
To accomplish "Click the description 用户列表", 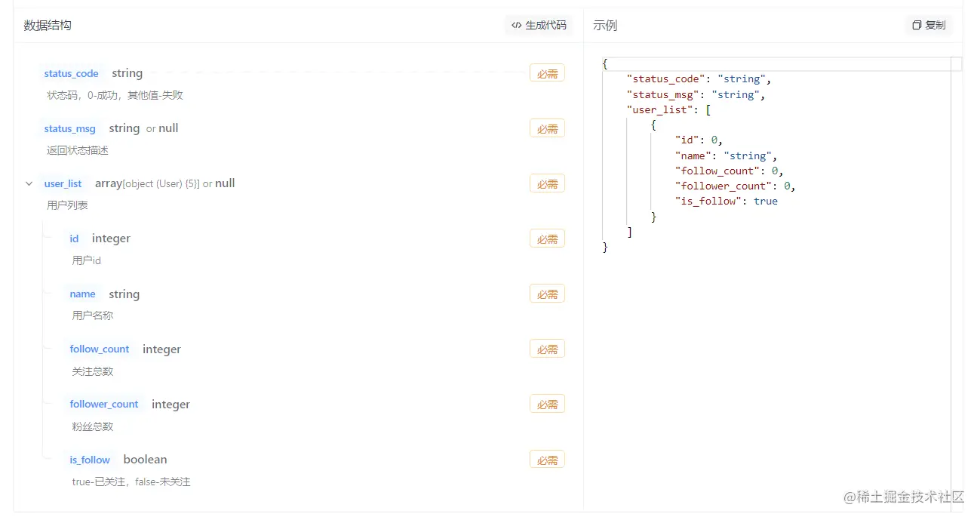I will pyautogui.click(x=67, y=205).
